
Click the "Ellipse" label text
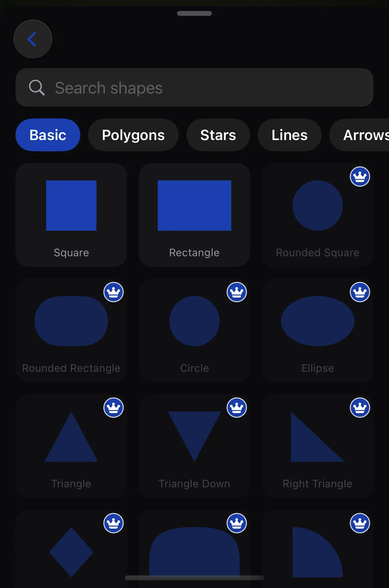click(318, 368)
